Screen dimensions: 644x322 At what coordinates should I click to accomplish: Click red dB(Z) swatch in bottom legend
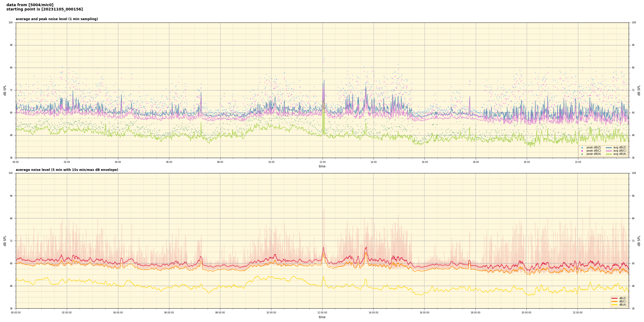[x=614, y=298]
